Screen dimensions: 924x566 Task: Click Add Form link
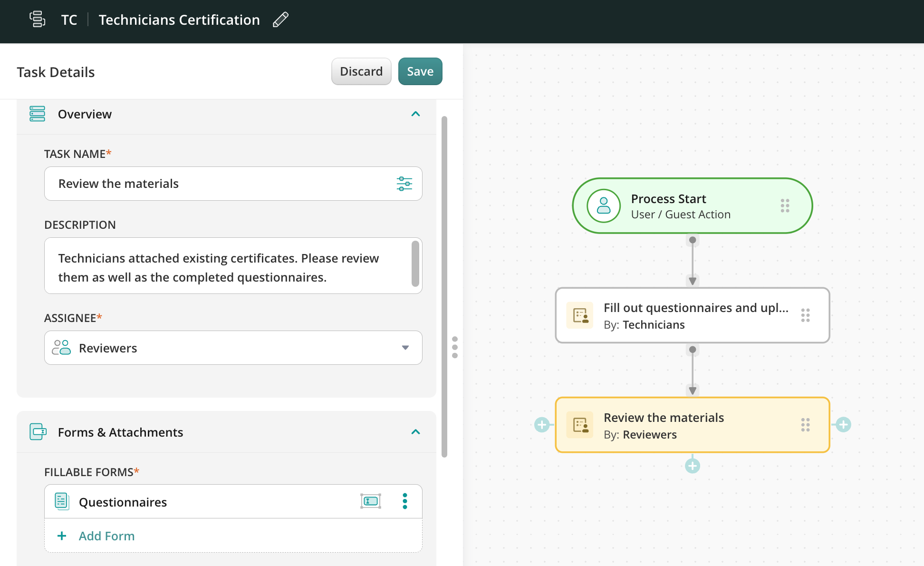tap(106, 536)
